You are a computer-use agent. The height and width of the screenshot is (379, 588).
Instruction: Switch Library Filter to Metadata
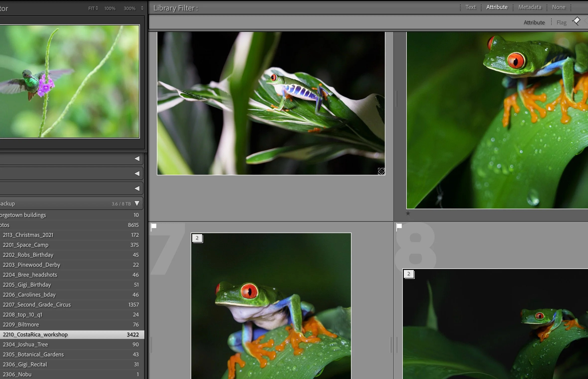click(x=530, y=7)
